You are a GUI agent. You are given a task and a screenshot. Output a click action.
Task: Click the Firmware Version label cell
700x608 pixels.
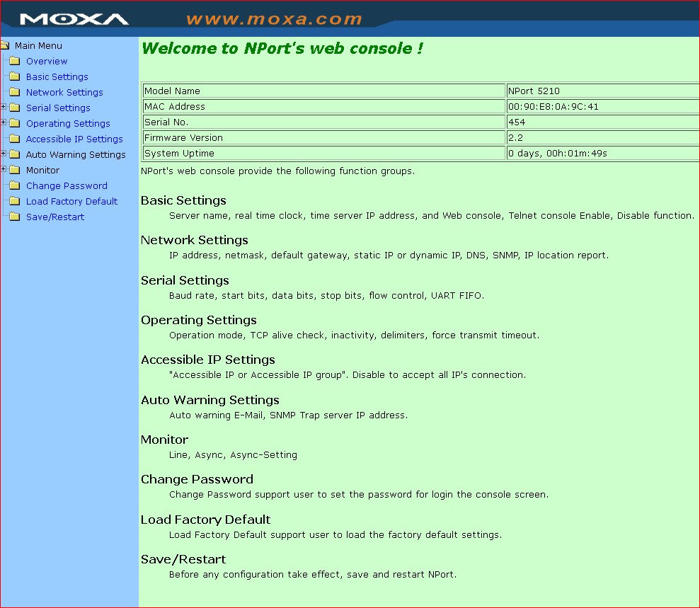323,138
